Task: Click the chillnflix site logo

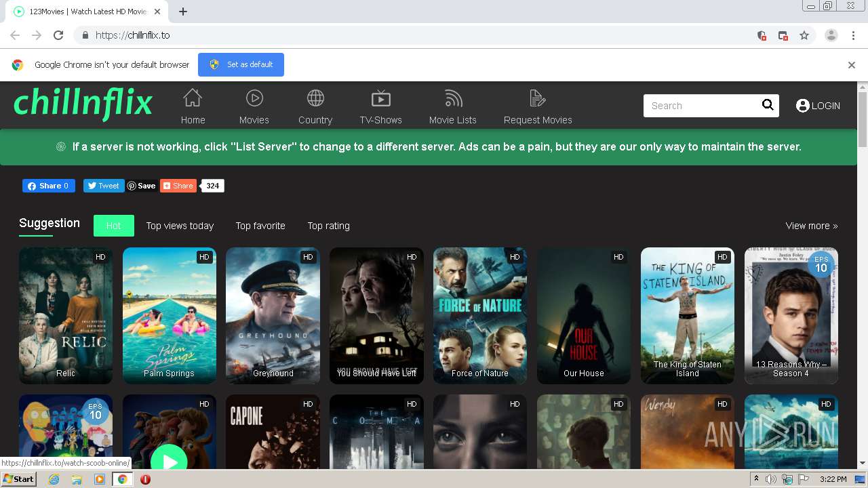Action: tap(83, 103)
